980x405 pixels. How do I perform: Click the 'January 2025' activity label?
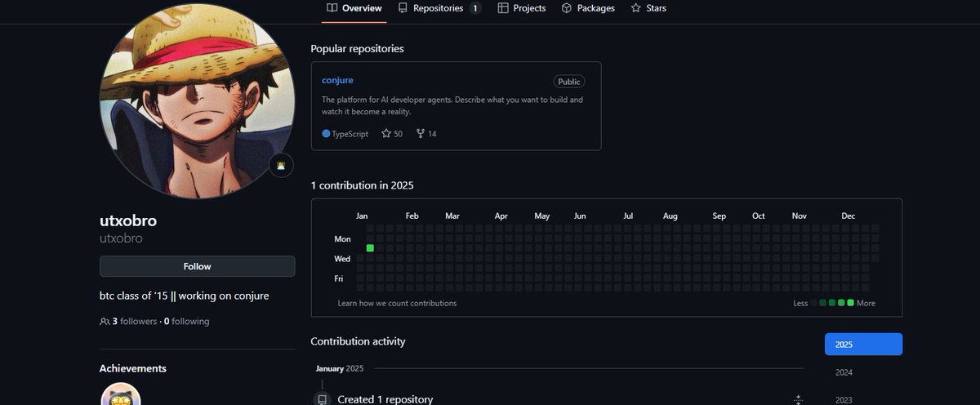coord(339,368)
